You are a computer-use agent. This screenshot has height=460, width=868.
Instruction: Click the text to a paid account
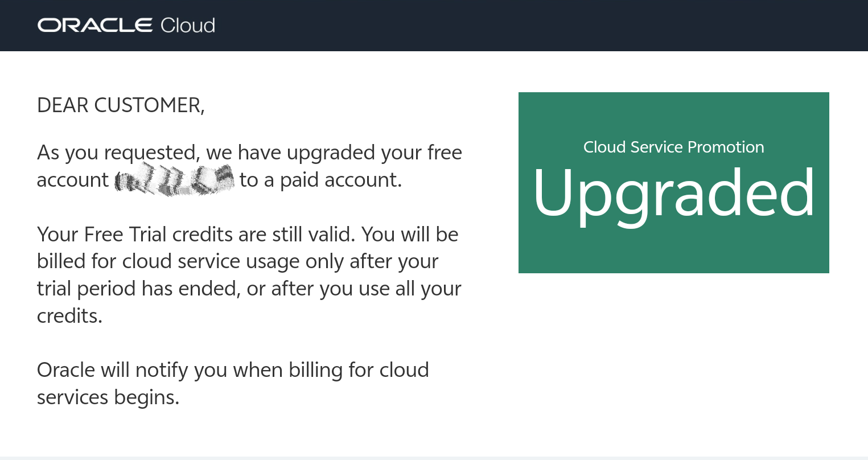tap(320, 180)
